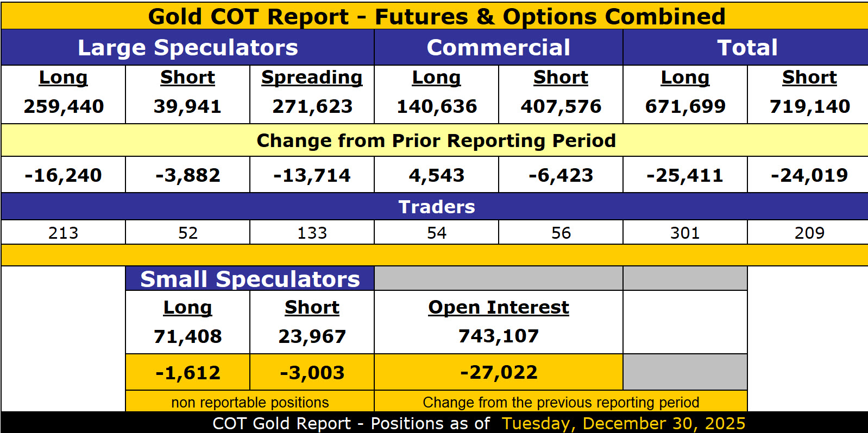Click the -27,022 open interest change
Viewport: 868px width, 433px height.
498,372
